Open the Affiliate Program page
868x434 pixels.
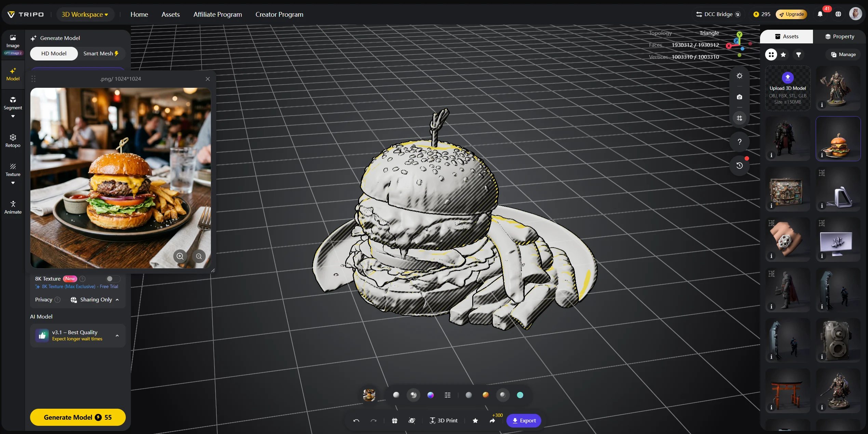[x=218, y=14]
